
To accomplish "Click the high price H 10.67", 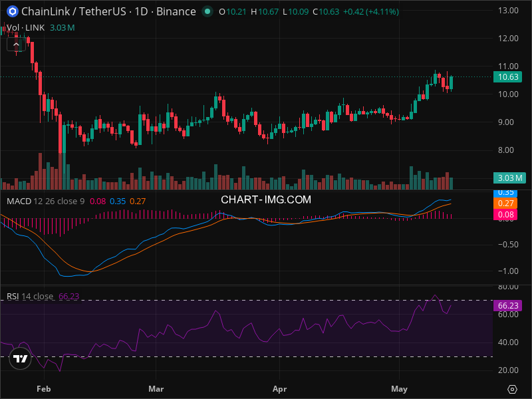I will pyautogui.click(x=264, y=12).
